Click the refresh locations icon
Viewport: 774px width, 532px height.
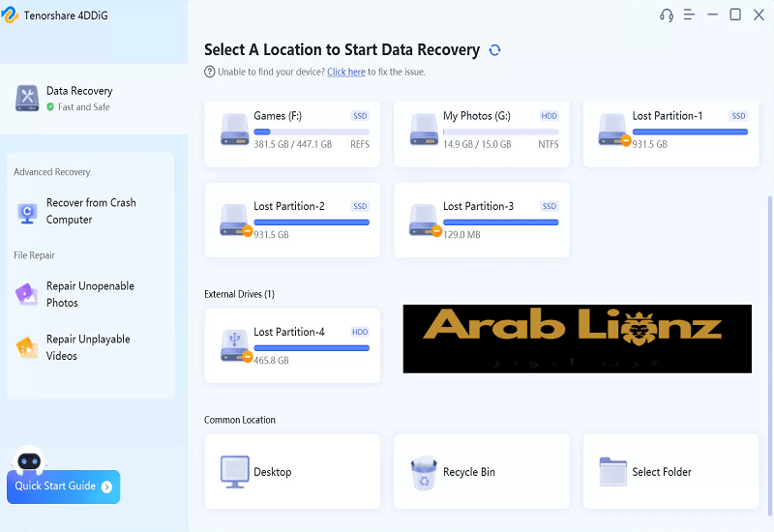point(494,50)
